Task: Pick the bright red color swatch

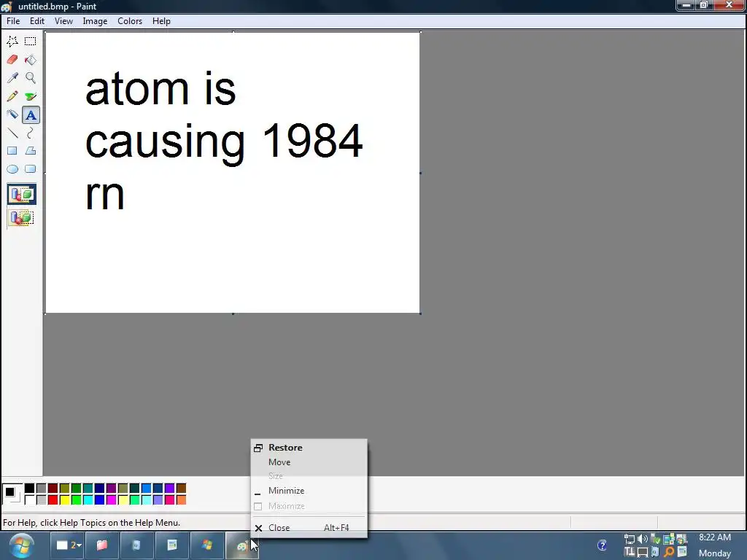Action: (x=53, y=500)
